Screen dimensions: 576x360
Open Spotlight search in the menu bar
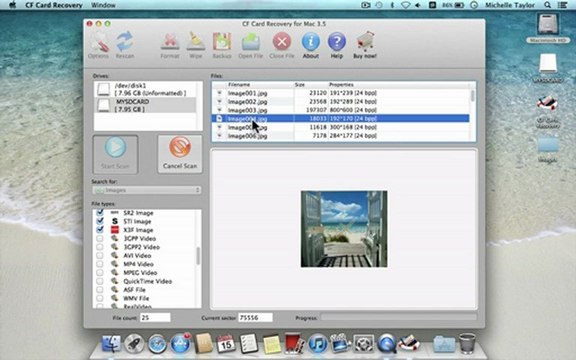547,5
